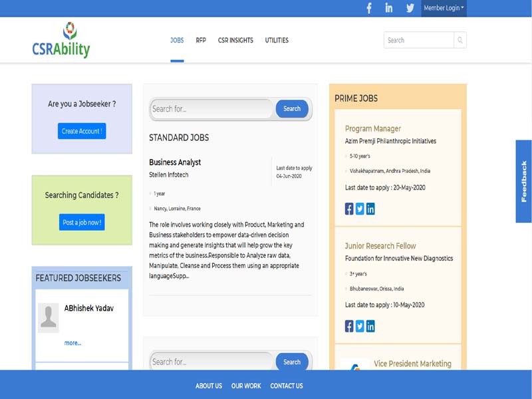Share Junior Research Fellow job on Facebook
Viewport: 532px width, 399px height.
[x=349, y=326]
